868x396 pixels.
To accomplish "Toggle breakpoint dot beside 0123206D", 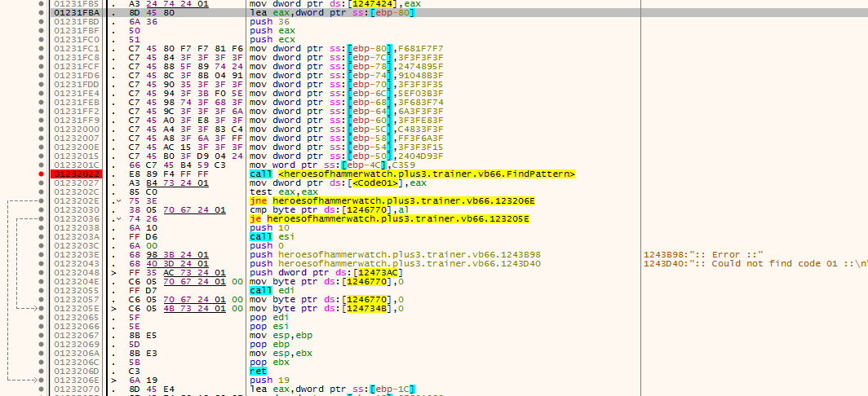I will point(42,371).
